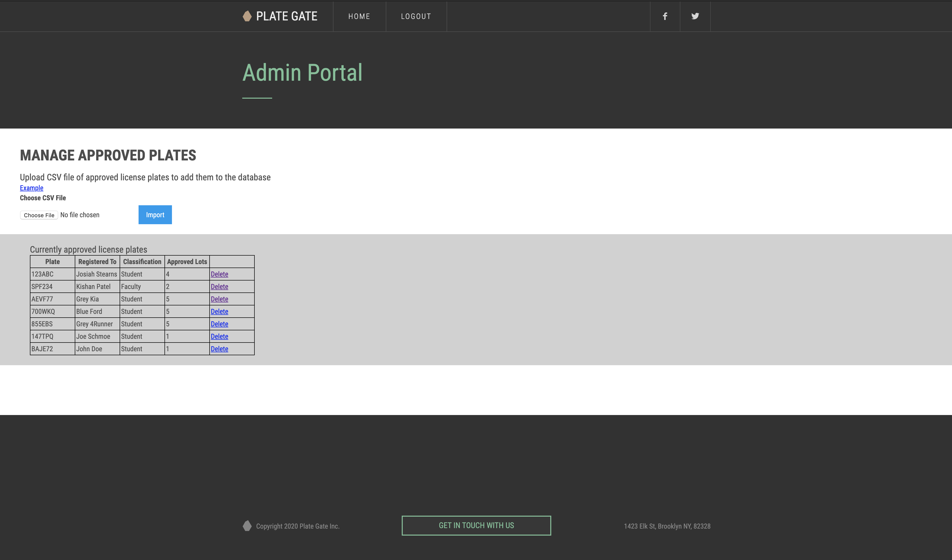This screenshot has width=952, height=560.
Task: Open the Facebook icon link
Action: coord(665,16)
